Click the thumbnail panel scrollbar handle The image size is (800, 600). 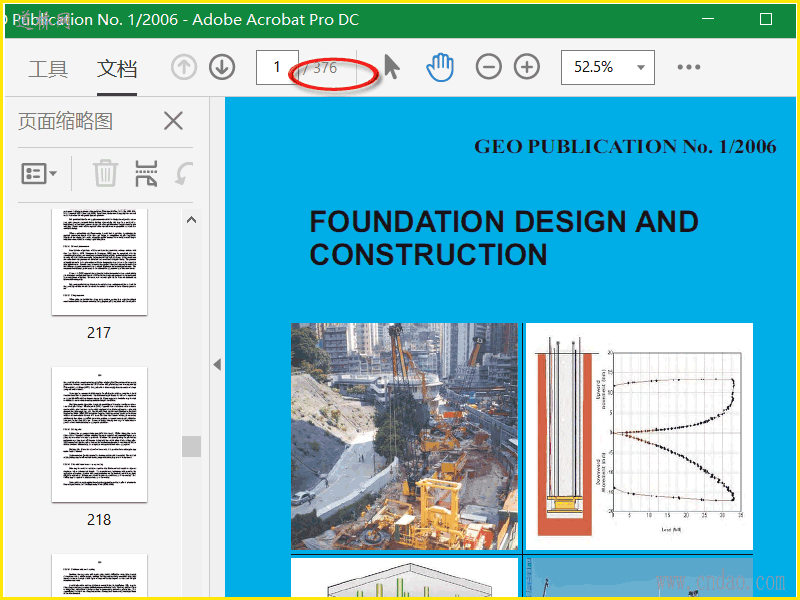click(x=191, y=446)
